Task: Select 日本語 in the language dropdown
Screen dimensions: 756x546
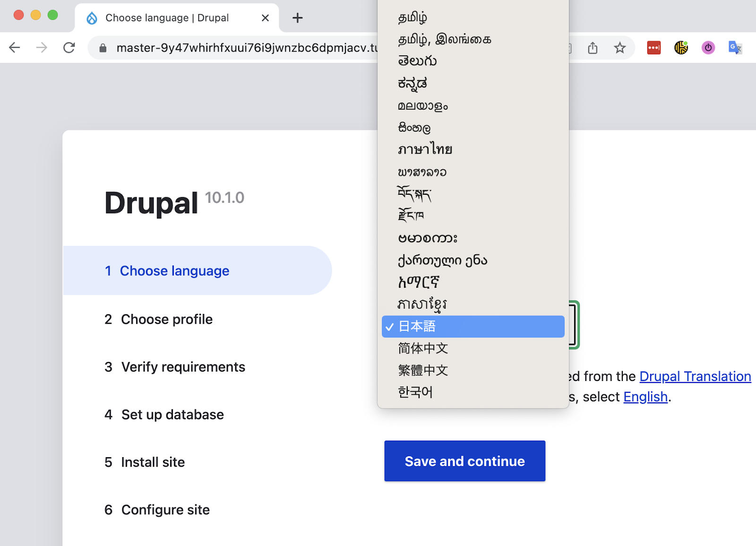Action: pyautogui.click(x=472, y=326)
